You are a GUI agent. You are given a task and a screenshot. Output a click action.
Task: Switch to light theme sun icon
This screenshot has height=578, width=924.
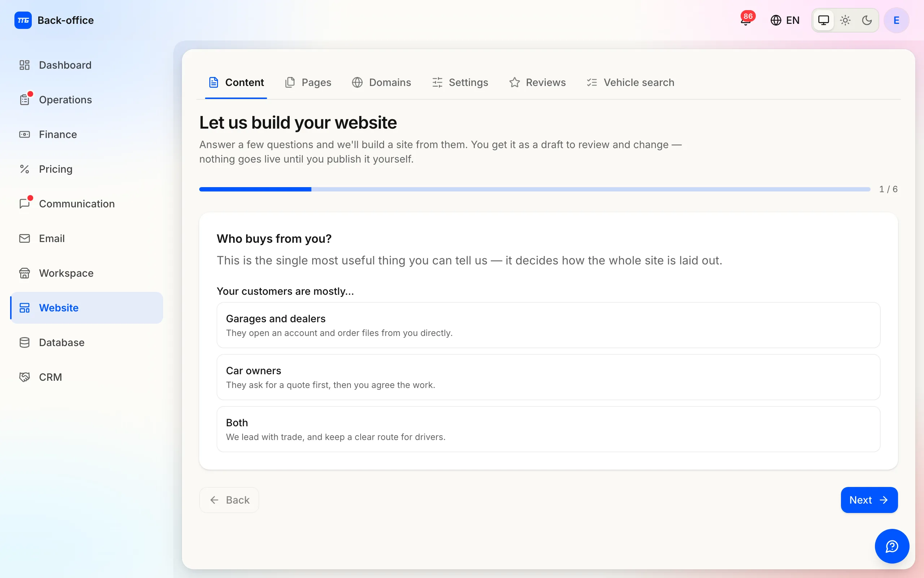tap(845, 20)
